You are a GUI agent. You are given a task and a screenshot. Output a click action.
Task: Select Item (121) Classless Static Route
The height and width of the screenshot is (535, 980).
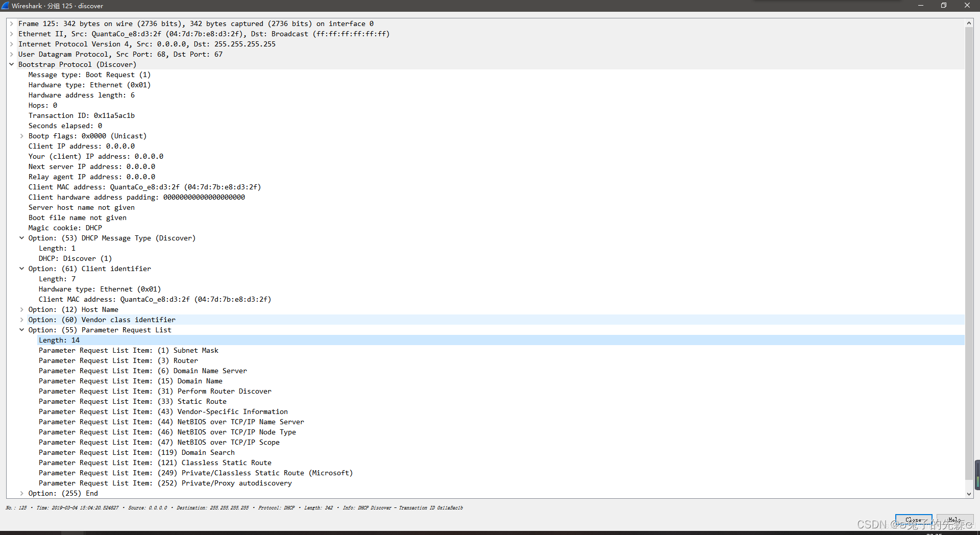coord(155,463)
